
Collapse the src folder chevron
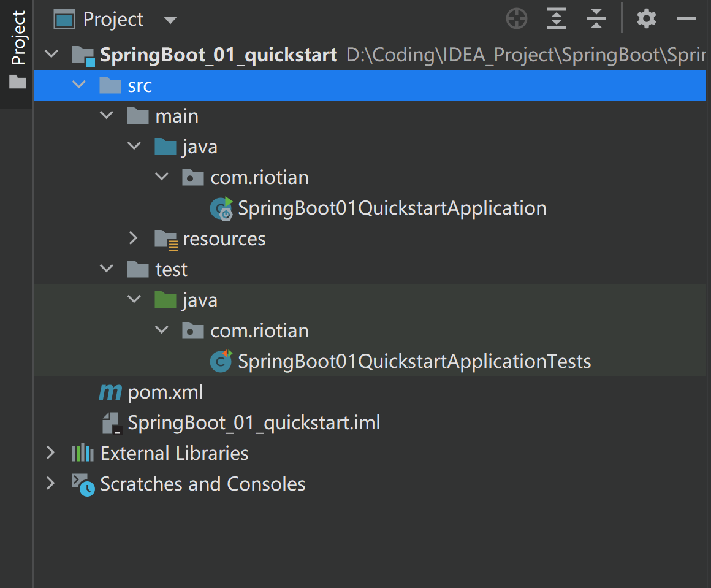(79, 85)
